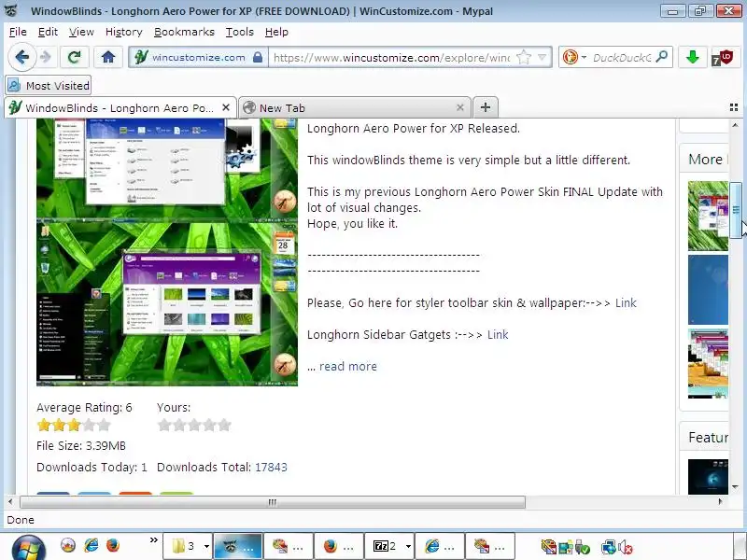Viewport: 747px width, 560px height.
Task: Launch Internet Explorer from quick launch
Action: tap(92, 546)
